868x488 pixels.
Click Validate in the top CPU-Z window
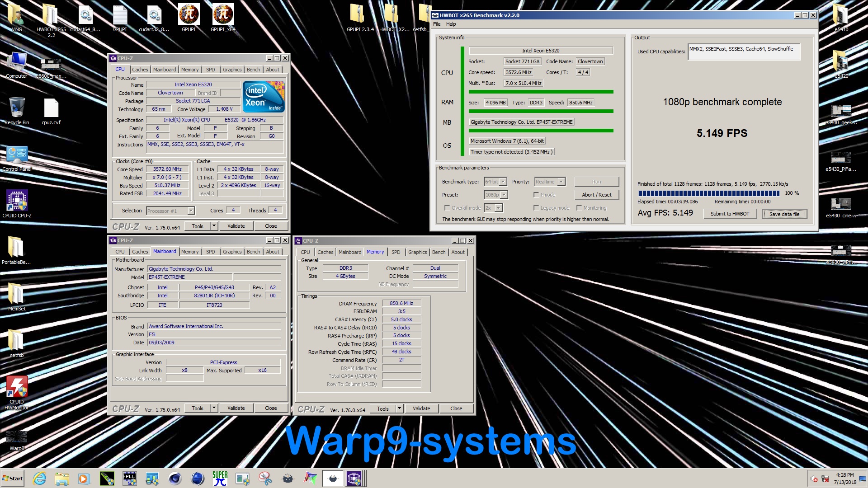[x=236, y=226]
